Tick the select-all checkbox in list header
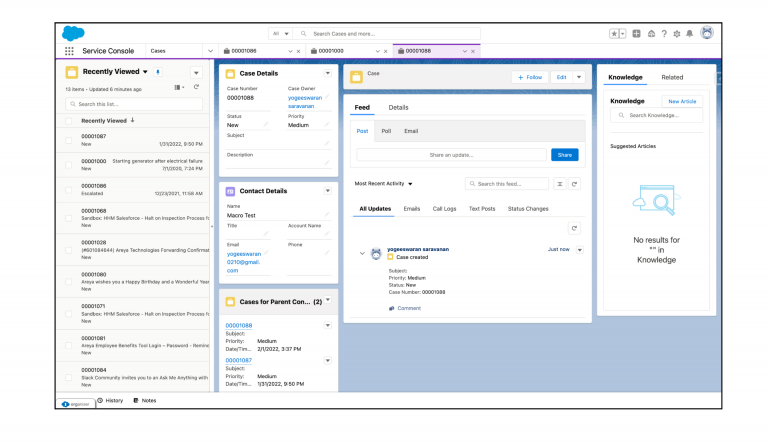The height and width of the screenshot is (442, 768). (69, 121)
